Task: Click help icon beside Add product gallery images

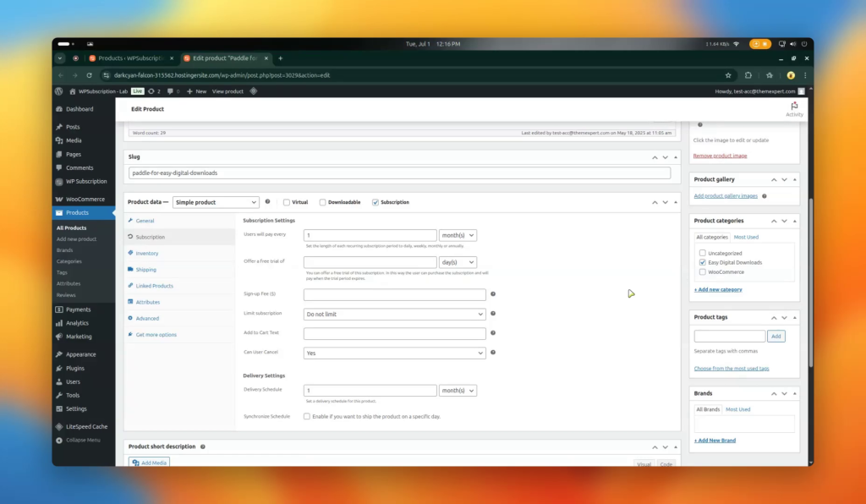Action: pos(765,196)
